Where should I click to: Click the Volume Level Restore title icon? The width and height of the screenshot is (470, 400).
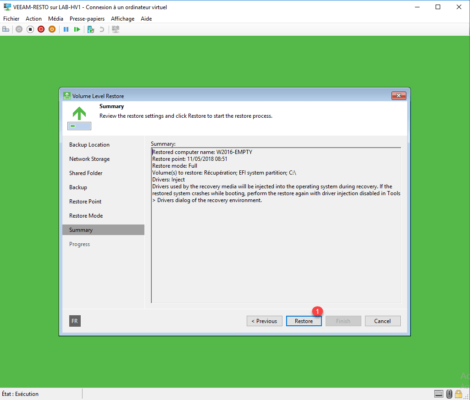point(67,96)
